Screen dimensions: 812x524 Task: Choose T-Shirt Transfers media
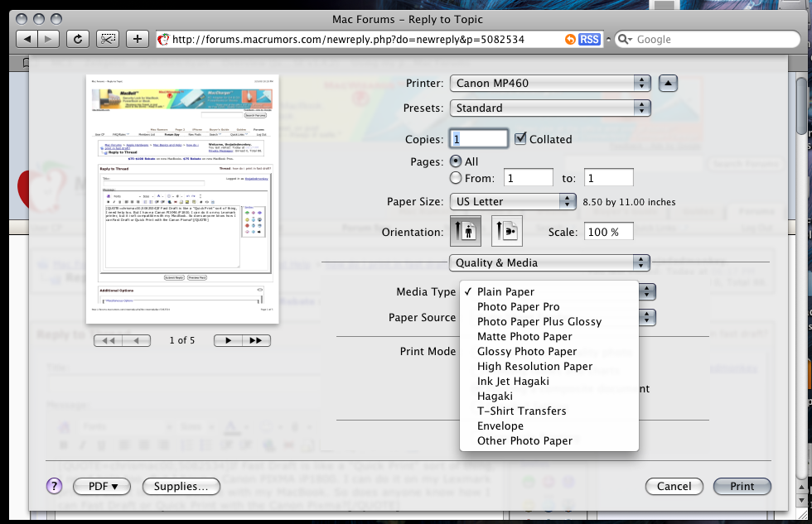coord(549,411)
